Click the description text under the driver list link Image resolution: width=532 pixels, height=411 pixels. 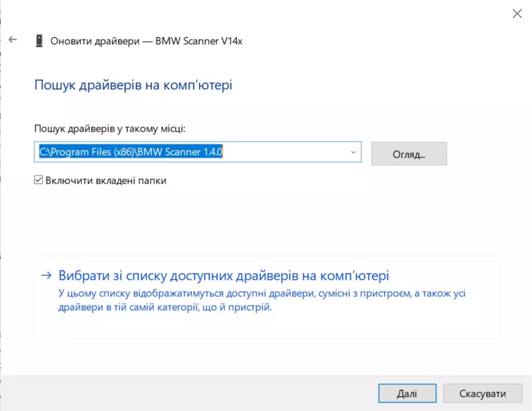[x=261, y=300]
